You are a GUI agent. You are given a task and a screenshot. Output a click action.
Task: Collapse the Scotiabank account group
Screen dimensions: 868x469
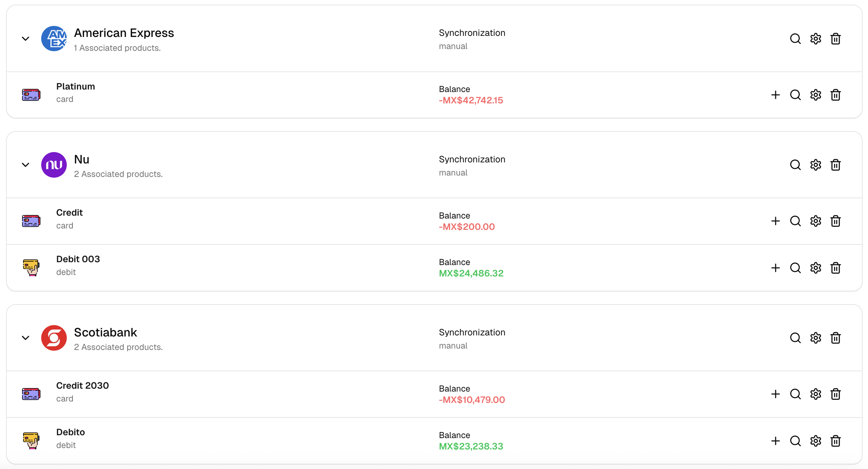pyautogui.click(x=26, y=338)
